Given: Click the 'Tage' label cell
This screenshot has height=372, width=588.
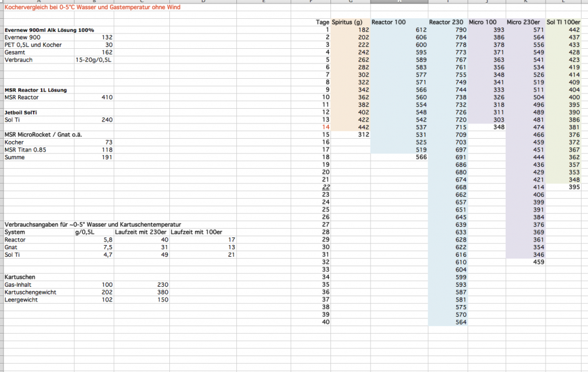Looking at the screenshot, I should tap(322, 22).
